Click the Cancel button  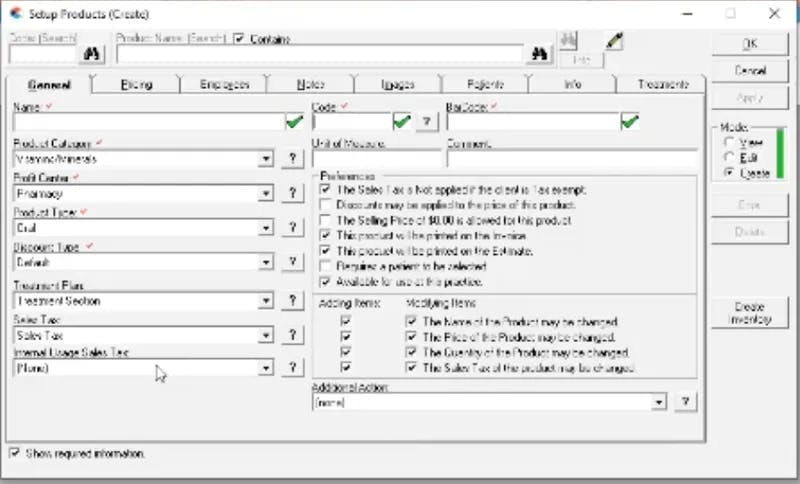click(x=749, y=70)
